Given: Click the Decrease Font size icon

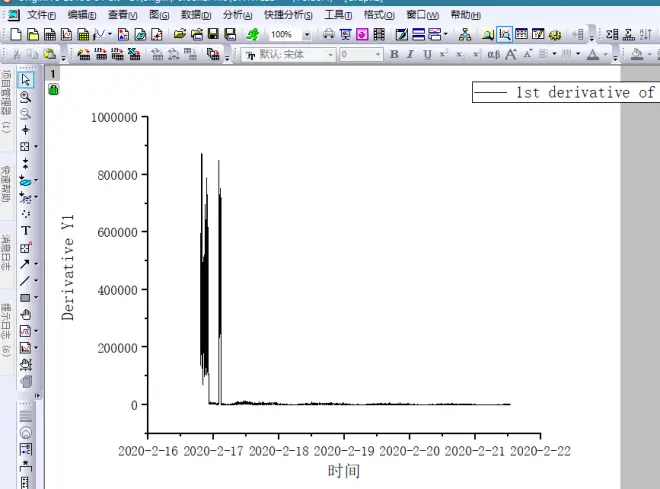Looking at the screenshot, I should pyautogui.click(x=528, y=54).
